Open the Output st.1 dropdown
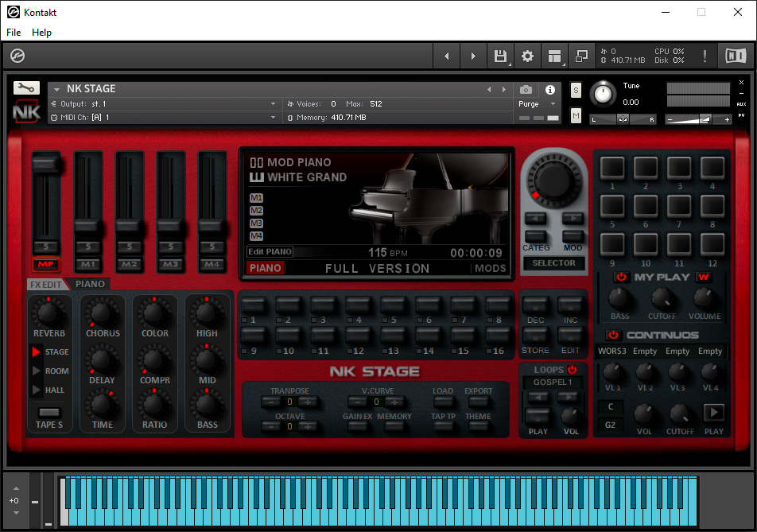 (164, 104)
